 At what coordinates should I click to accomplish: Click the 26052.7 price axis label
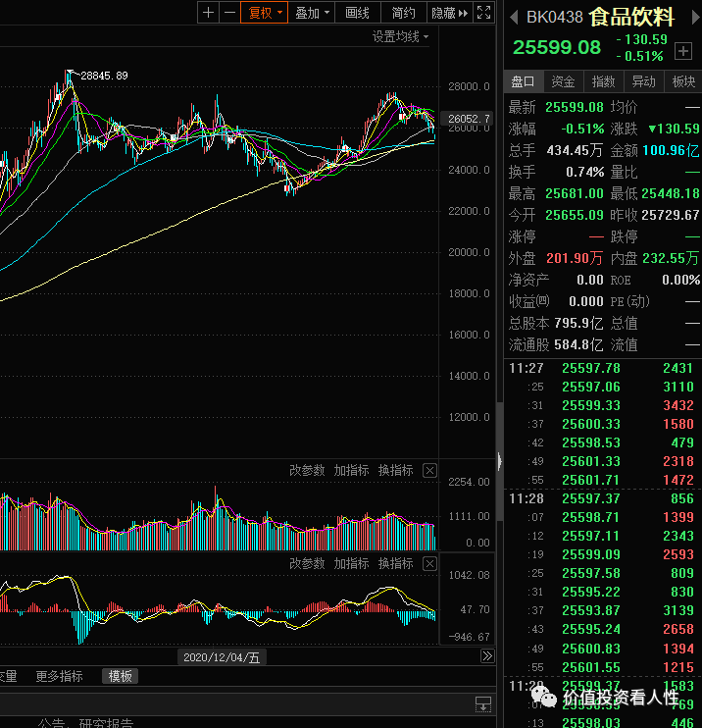(468, 119)
